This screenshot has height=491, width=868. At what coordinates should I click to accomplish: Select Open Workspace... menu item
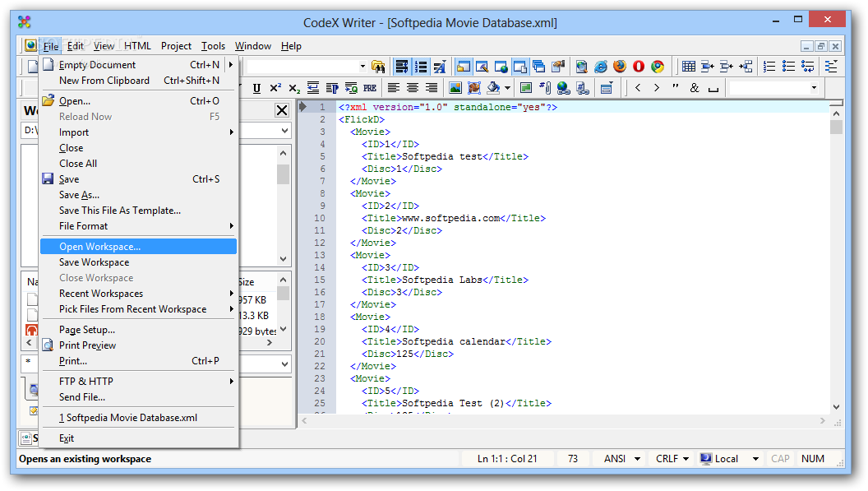point(138,247)
